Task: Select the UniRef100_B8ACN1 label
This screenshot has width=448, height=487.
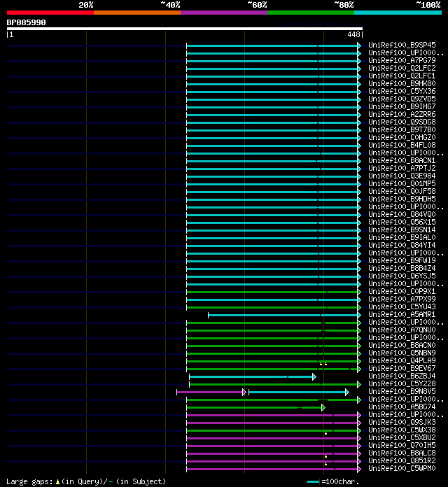Action: click(402, 160)
